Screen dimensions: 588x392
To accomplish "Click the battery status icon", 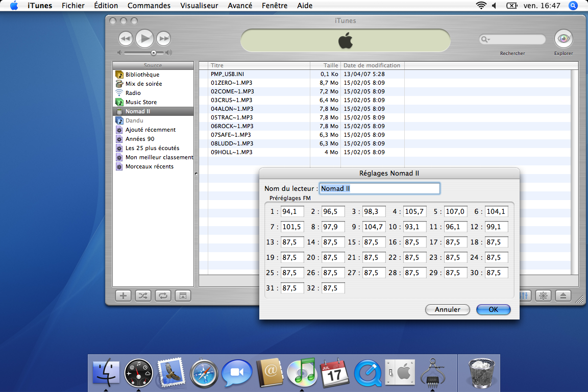I will coord(512,6).
